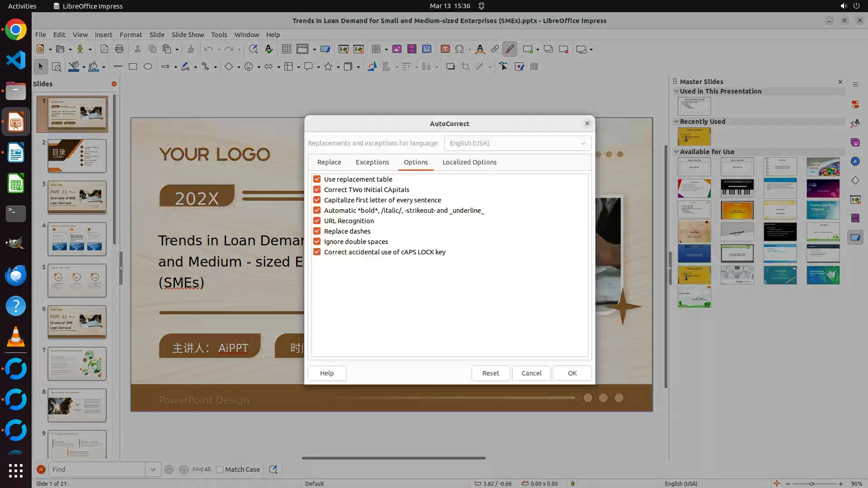Image resolution: width=868 pixels, height=488 pixels.
Task: Open the Localized Options tab
Action: [469, 162]
